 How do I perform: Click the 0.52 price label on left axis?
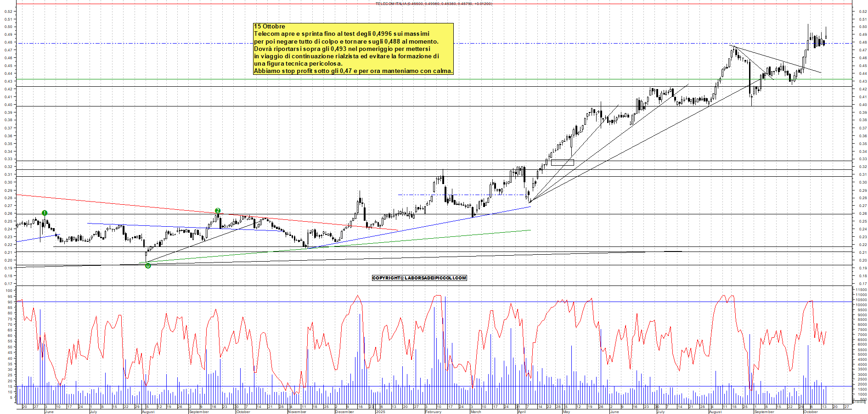8,11
